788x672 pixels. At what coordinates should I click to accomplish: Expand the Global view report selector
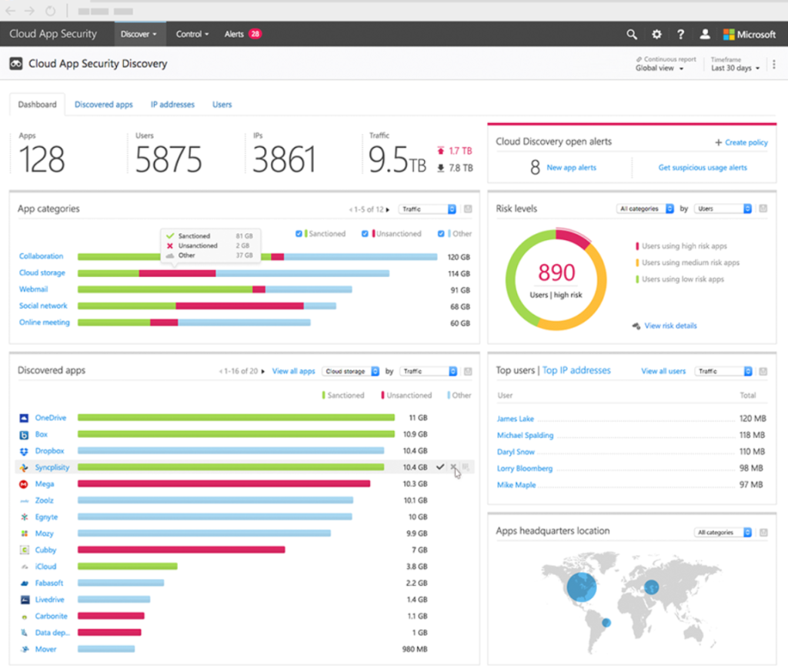659,69
